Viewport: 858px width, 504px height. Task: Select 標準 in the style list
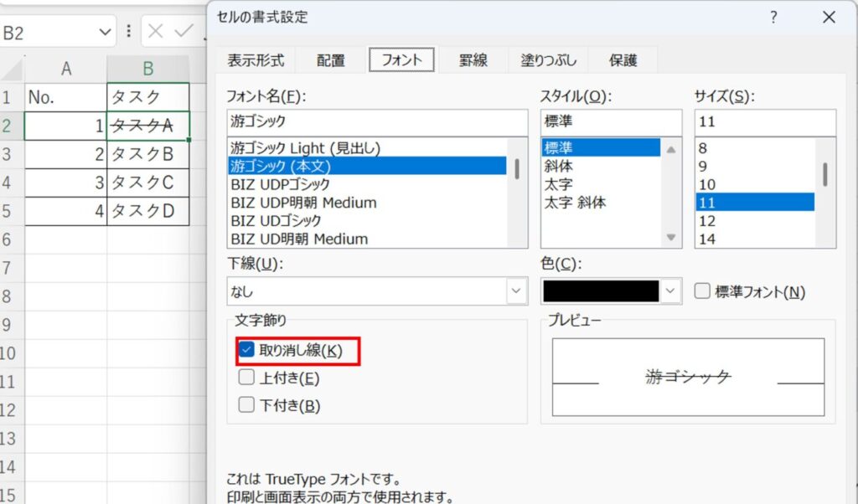601,147
